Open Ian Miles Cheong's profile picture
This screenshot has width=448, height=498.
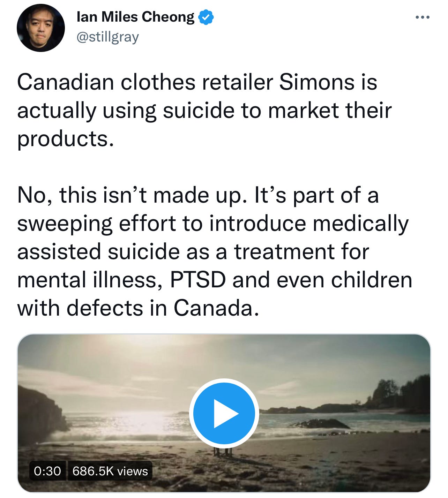[x=40, y=28]
